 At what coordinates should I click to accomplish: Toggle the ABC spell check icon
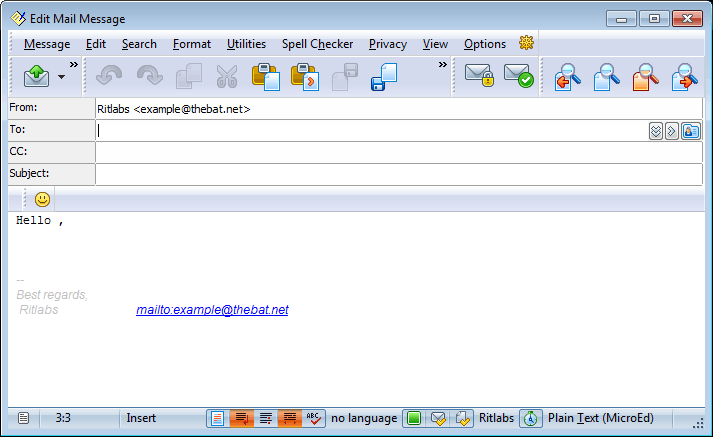(313, 418)
